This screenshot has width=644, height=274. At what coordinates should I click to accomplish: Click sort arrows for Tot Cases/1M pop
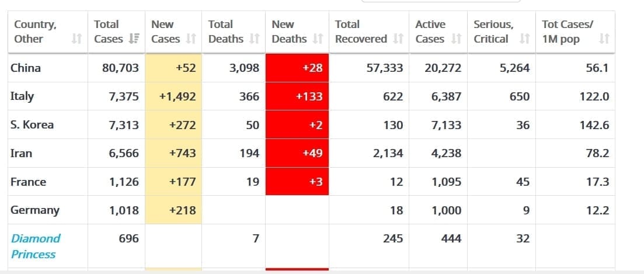(x=604, y=39)
